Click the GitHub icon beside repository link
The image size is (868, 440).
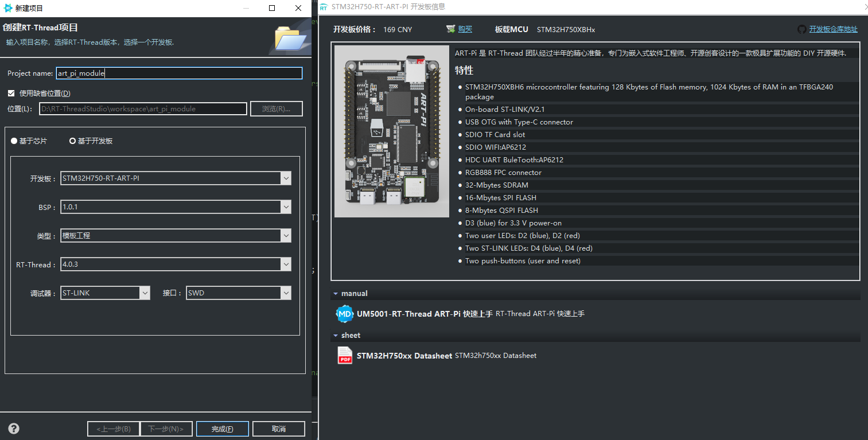(802, 29)
